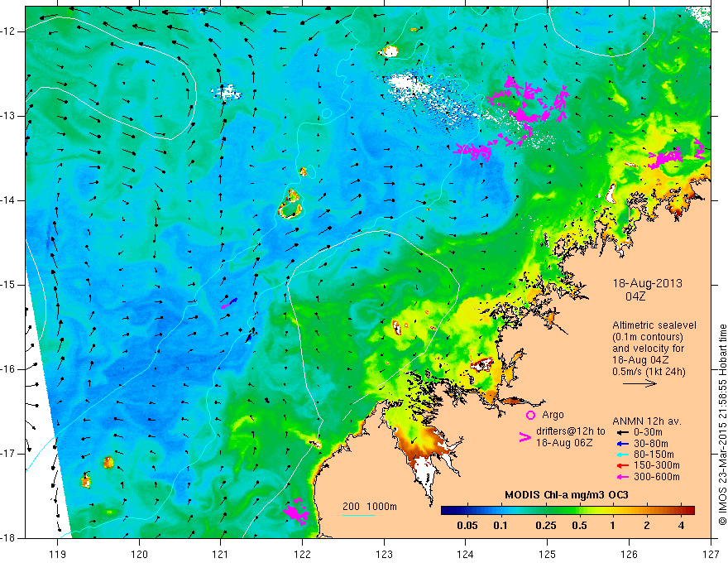This screenshot has width=728, height=563.
Task: Click the '-12' latitude axis label
Action: click(x=8, y=31)
